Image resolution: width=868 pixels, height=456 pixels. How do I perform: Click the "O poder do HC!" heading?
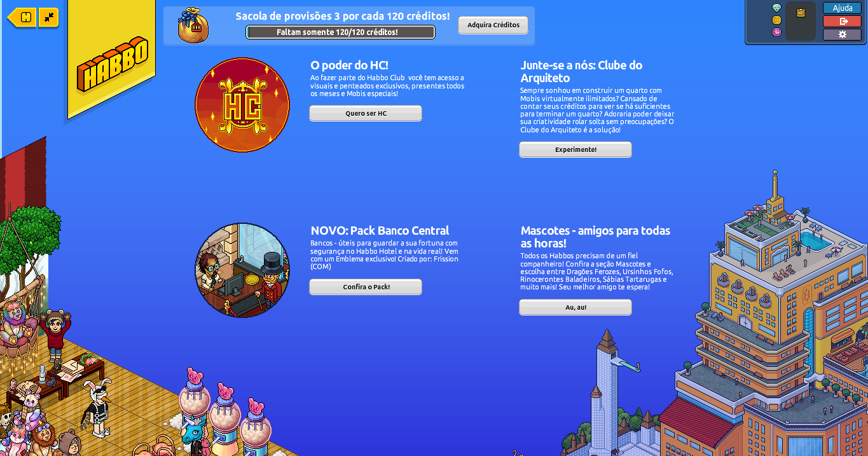(x=349, y=65)
